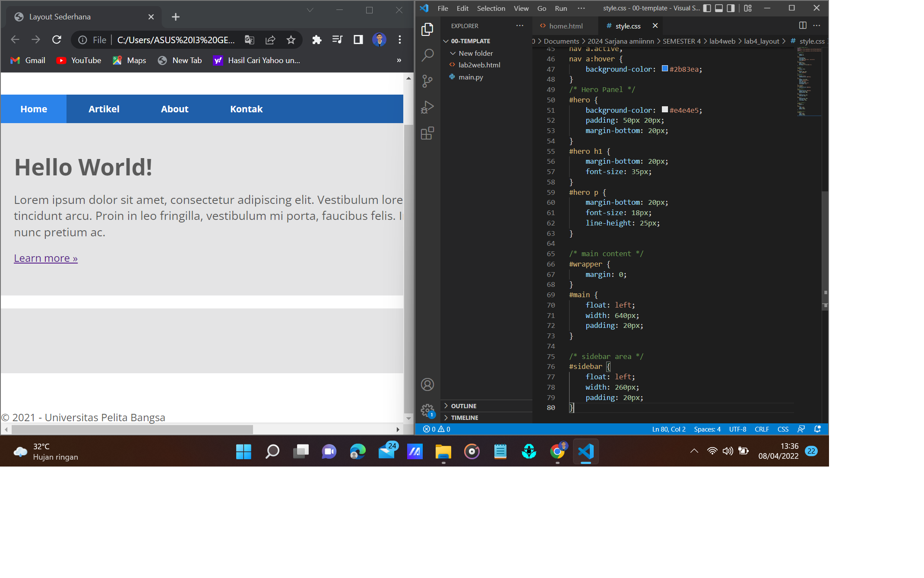Toggle notifications via the bell in status bar

click(x=817, y=429)
